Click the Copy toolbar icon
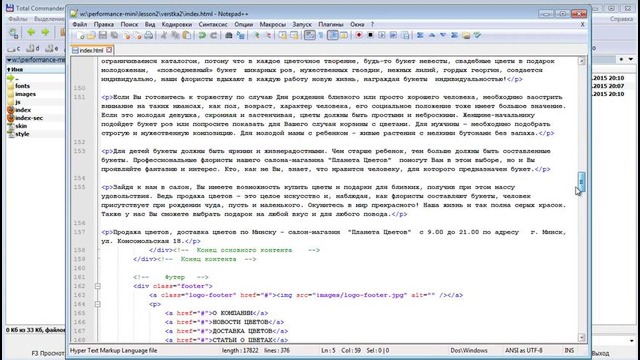 [x=176, y=35]
